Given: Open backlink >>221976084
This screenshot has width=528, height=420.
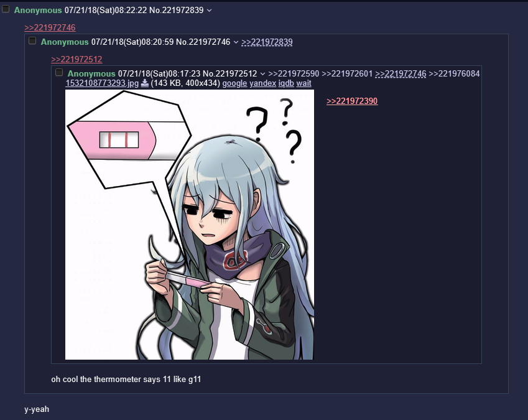Looking at the screenshot, I should [x=454, y=73].
